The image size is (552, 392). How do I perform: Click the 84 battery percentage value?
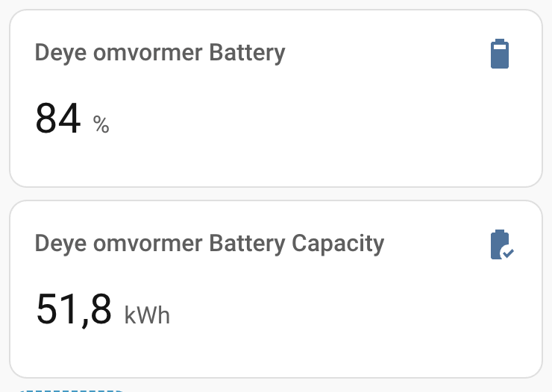pos(58,119)
